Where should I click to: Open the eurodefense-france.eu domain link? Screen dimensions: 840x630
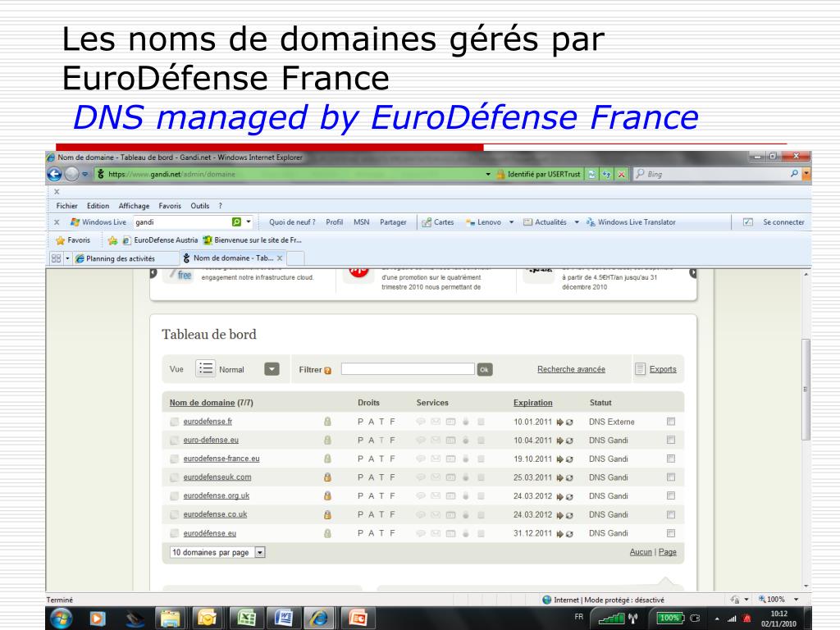point(221,459)
